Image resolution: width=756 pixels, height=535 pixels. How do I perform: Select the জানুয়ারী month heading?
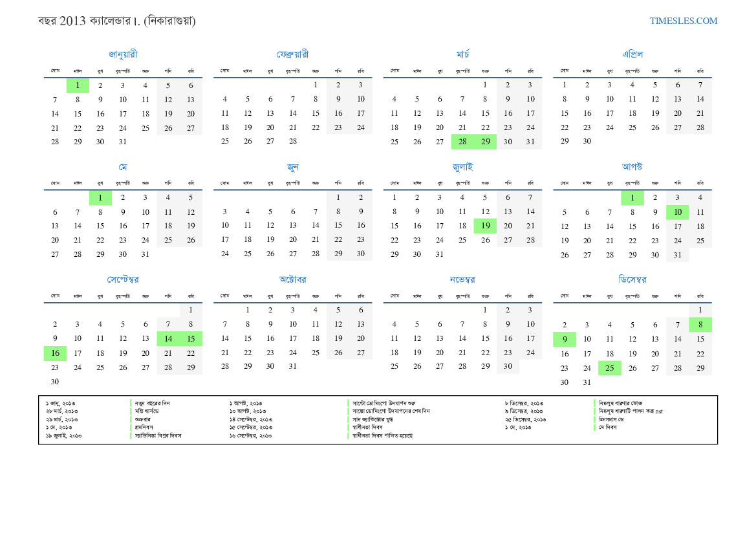(x=123, y=54)
